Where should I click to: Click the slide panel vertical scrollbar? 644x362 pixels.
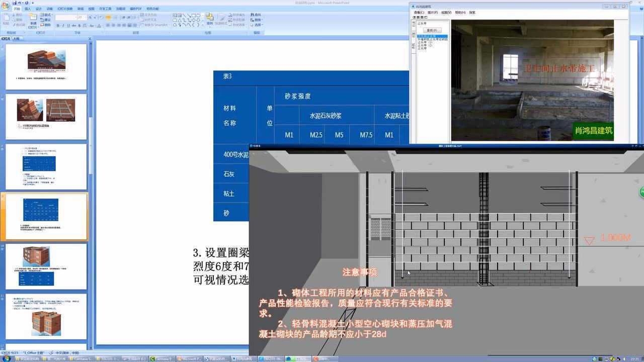point(91,151)
